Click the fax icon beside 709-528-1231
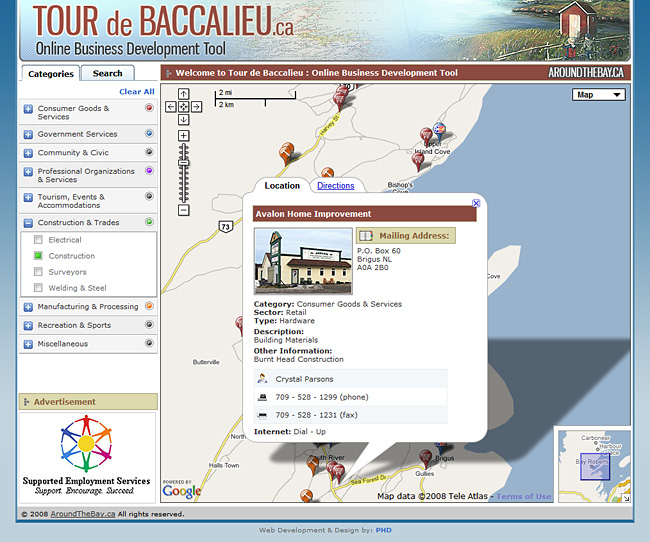The width and height of the screenshot is (650, 542). [262, 415]
